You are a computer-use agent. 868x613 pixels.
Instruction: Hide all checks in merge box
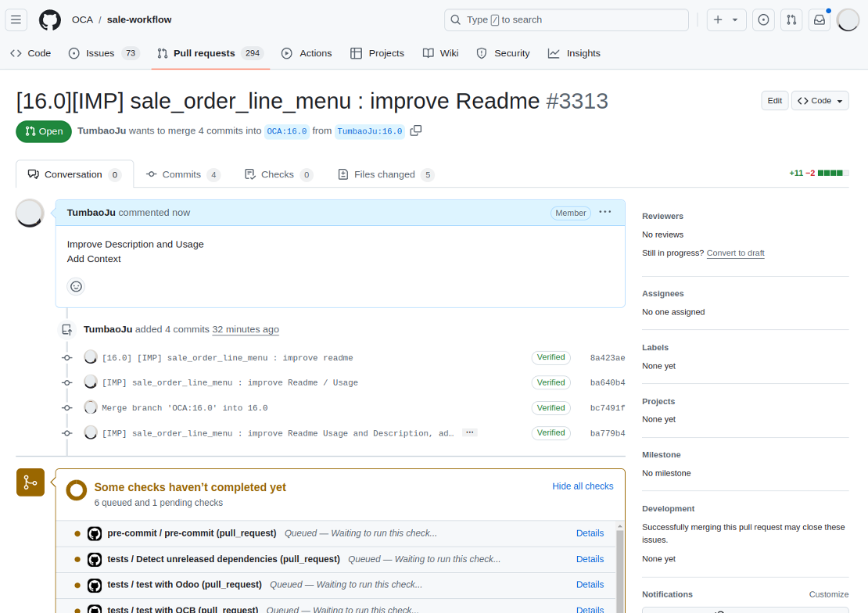583,486
